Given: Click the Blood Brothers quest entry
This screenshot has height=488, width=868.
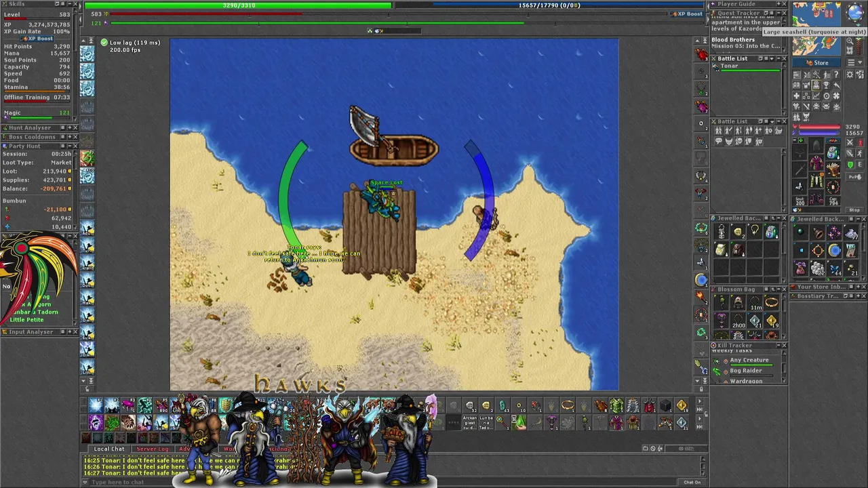Looking at the screenshot, I should tap(746, 43).
